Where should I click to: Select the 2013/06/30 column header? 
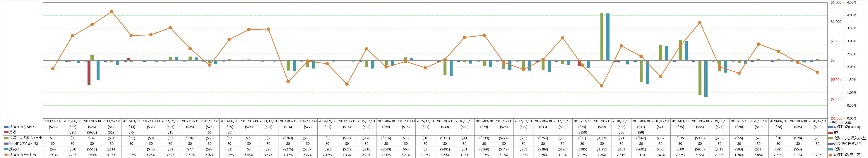point(229,121)
